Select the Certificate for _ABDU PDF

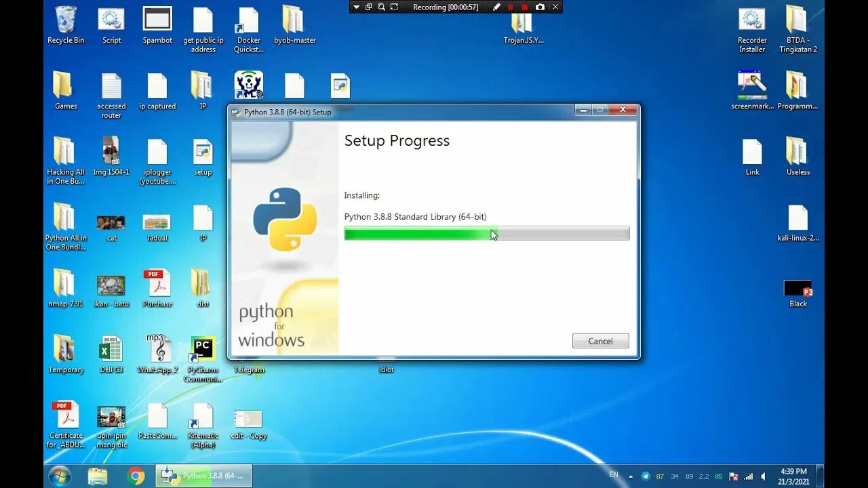click(x=66, y=424)
